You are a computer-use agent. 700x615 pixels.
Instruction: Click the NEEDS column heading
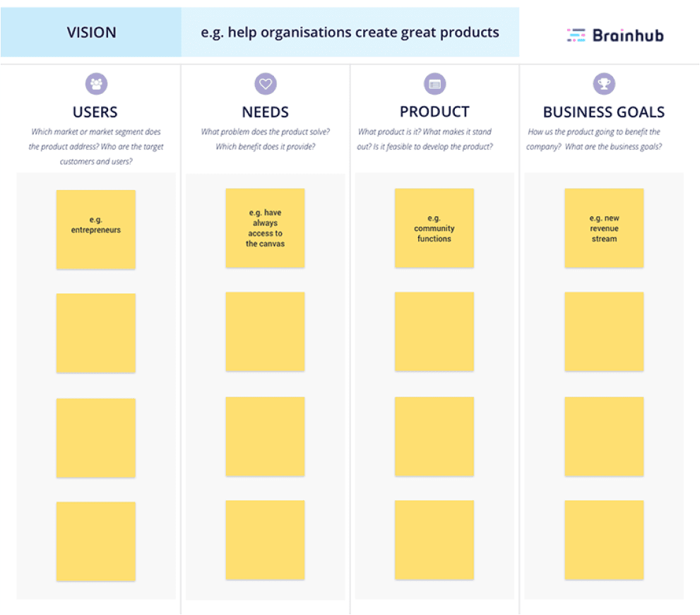(265, 112)
